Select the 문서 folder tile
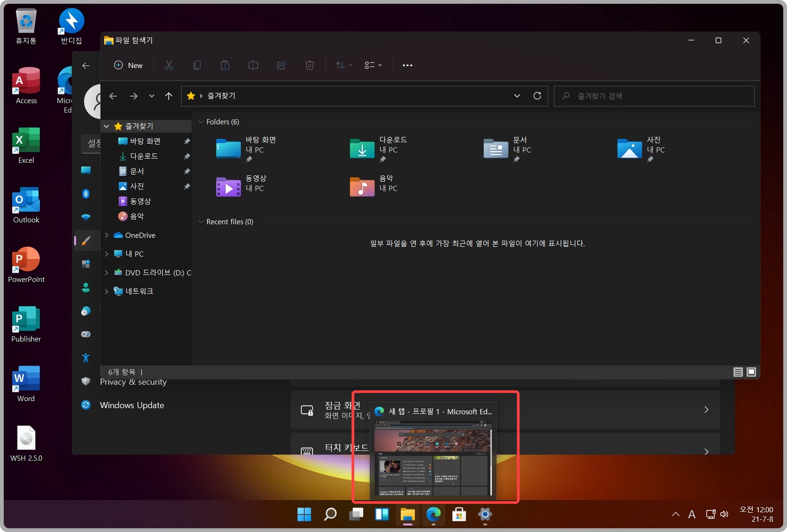This screenshot has width=787, height=532. click(508, 149)
